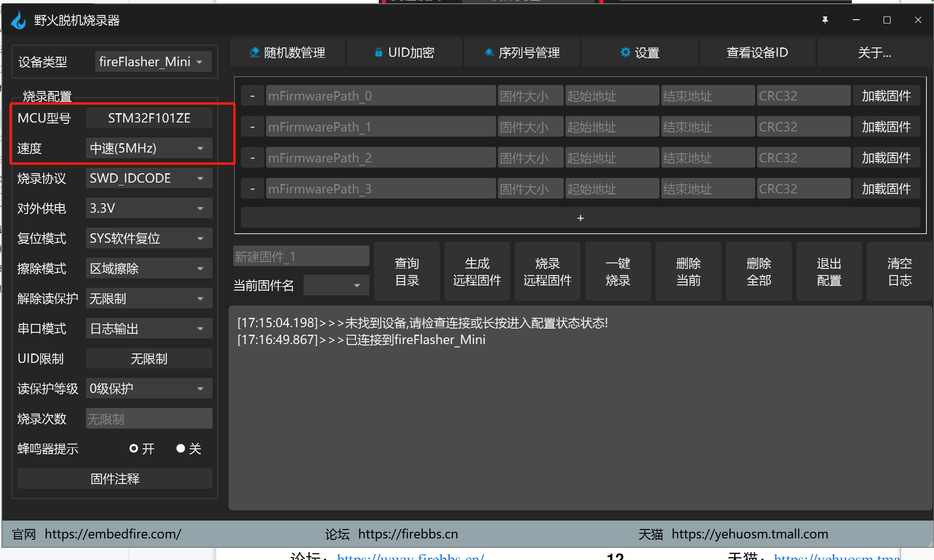Click the 新建固件_1 name field
934x560 pixels.
(301, 256)
